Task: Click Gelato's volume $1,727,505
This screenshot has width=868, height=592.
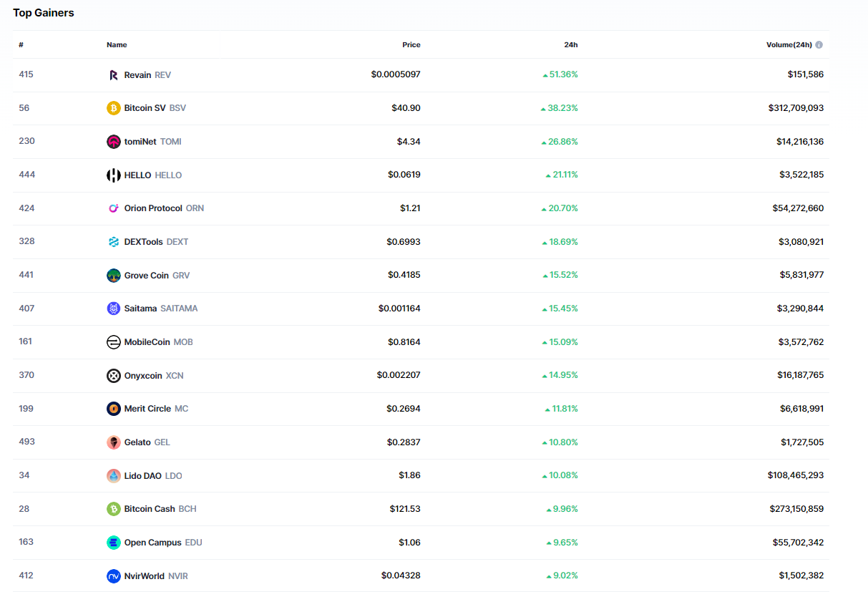Action: click(802, 442)
